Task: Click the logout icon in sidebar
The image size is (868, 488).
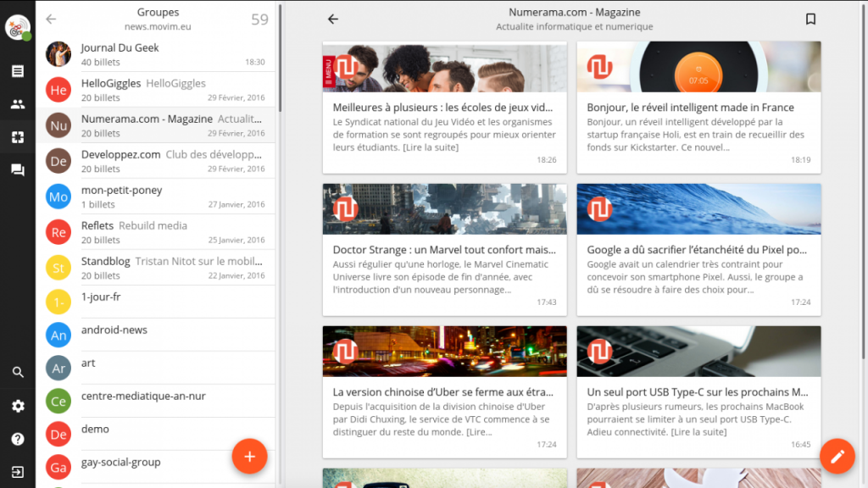Action: [x=18, y=472]
